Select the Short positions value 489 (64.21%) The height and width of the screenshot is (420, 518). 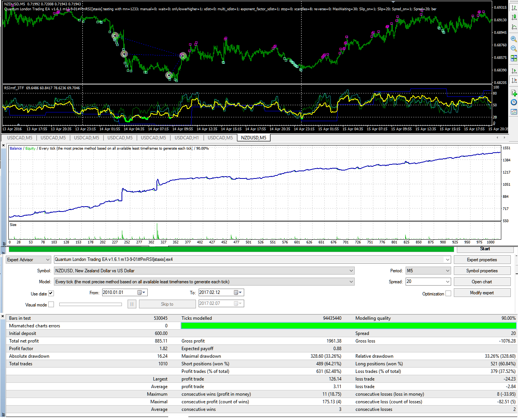tap(329, 364)
